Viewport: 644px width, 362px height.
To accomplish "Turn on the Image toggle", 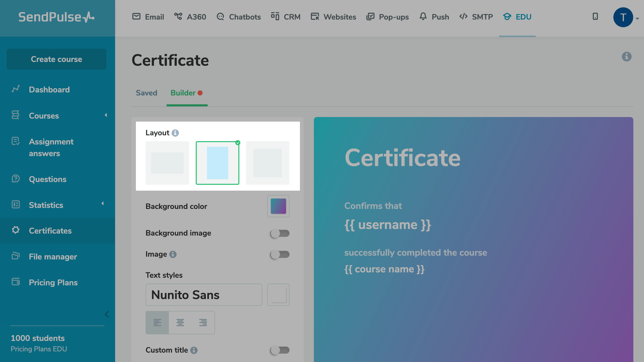I will [x=280, y=254].
